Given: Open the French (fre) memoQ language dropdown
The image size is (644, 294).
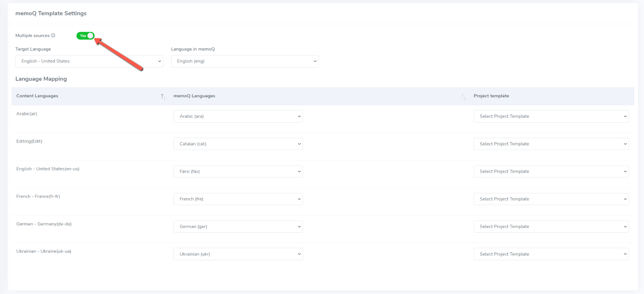Looking at the screenshot, I should [x=238, y=199].
